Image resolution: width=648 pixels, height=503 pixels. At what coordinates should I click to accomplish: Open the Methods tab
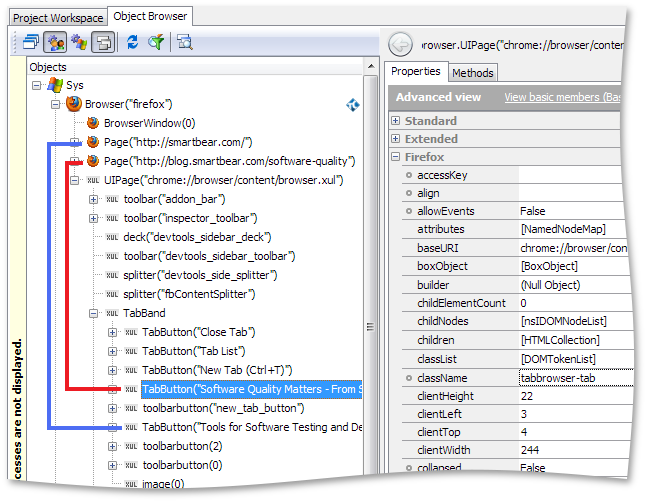click(x=473, y=73)
